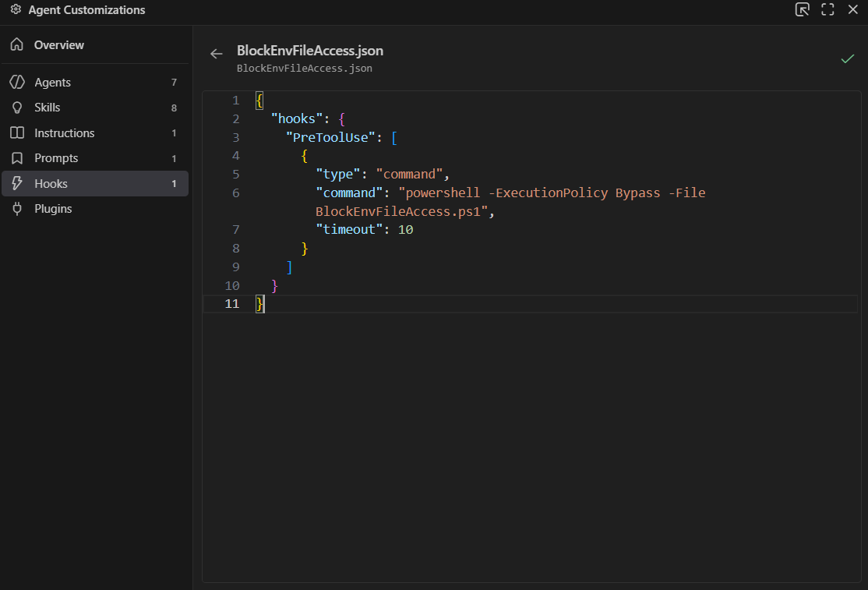
Task: Click the purple closing brace on line 10
Action: click(x=274, y=285)
